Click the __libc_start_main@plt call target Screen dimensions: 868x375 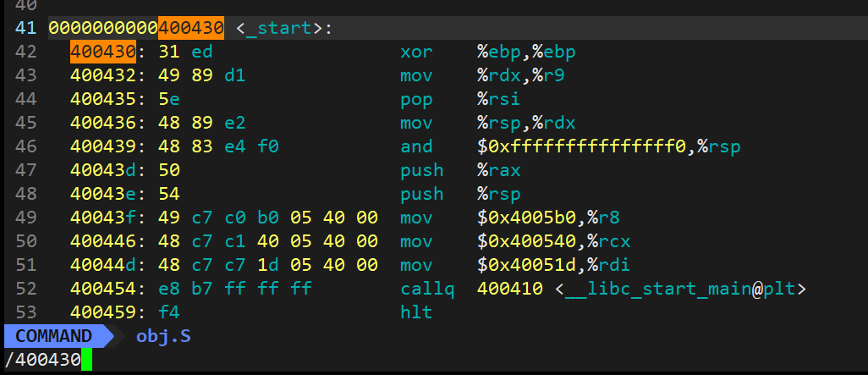point(680,289)
